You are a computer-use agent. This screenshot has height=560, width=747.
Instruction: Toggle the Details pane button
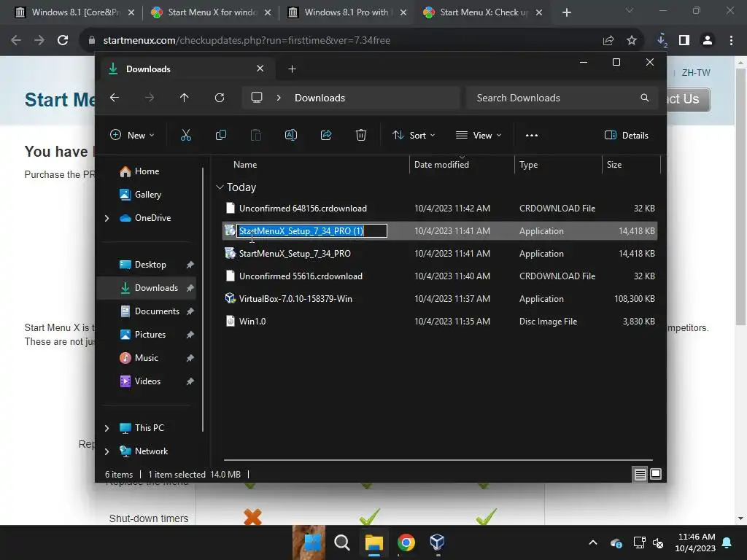[627, 135]
